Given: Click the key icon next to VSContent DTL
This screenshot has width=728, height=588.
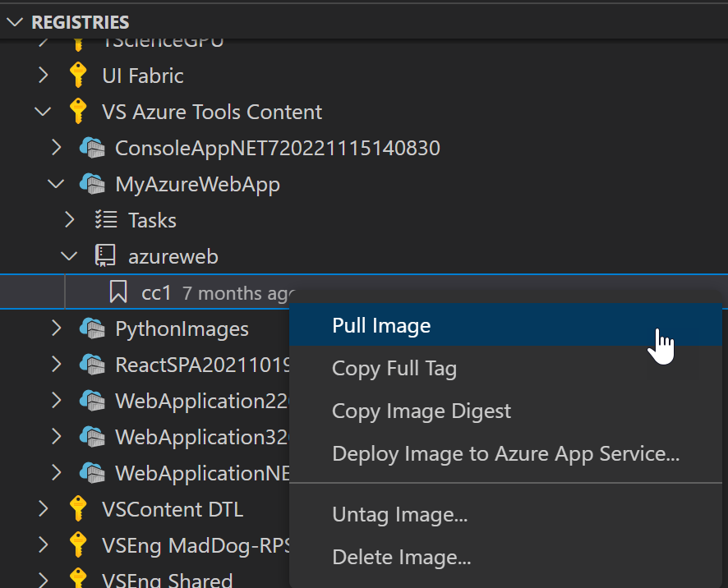Looking at the screenshot, I should [x=78, y=508].
